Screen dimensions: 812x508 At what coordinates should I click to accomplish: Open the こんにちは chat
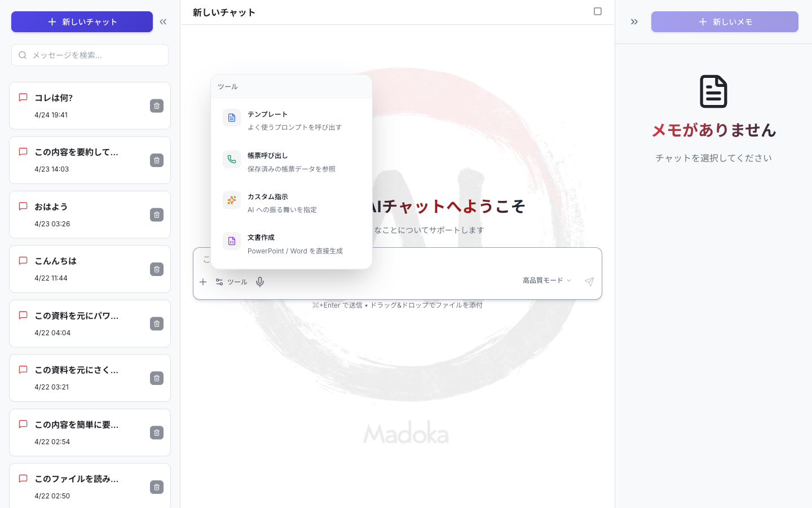point(90,269)
